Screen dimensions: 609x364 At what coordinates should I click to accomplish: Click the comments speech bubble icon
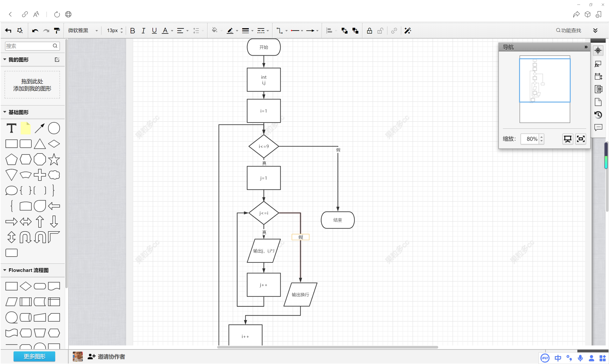click(598, 128)
